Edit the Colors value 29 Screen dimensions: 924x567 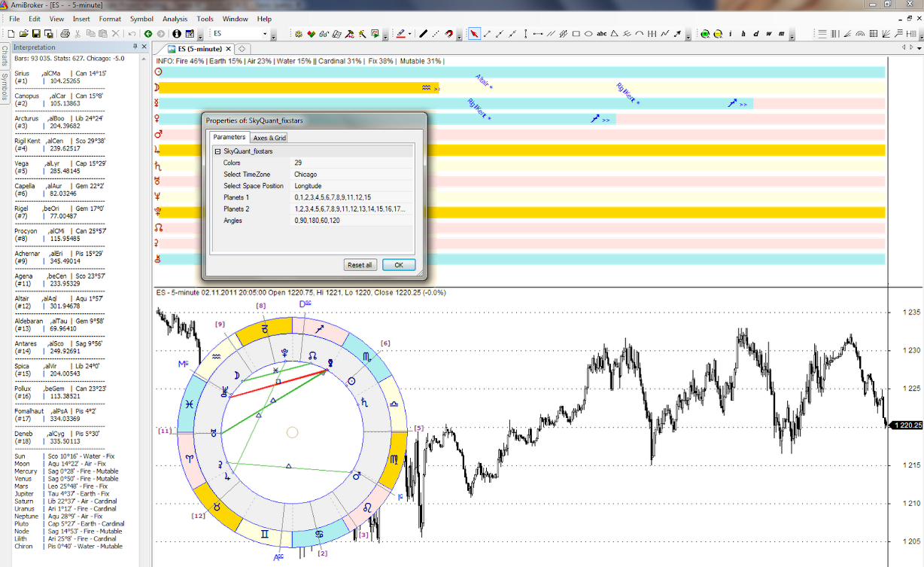[352, 163]
